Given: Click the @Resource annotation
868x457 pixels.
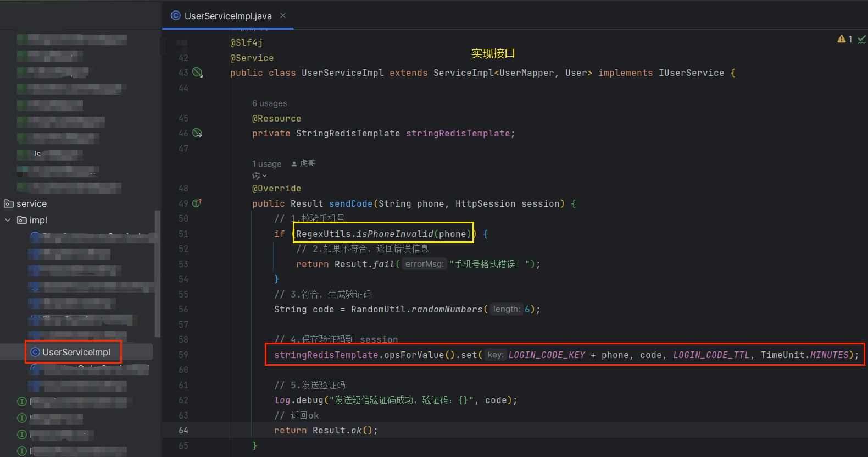Looking at the screenshot, I should pos(277,118).
